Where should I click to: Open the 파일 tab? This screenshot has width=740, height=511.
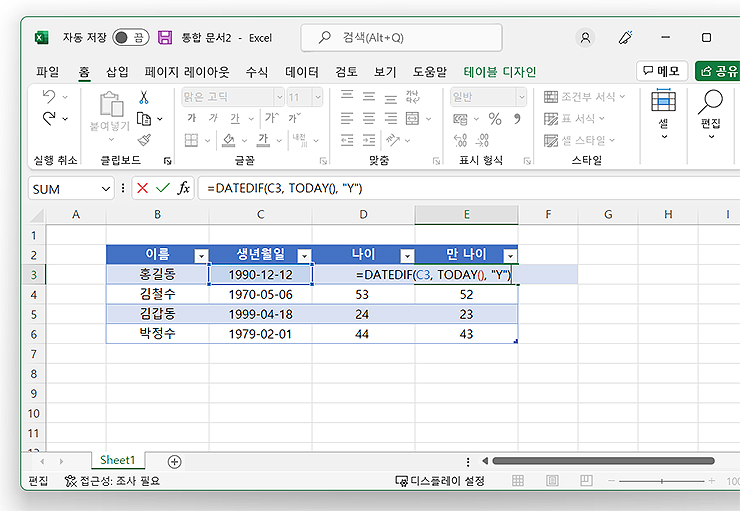48,72
